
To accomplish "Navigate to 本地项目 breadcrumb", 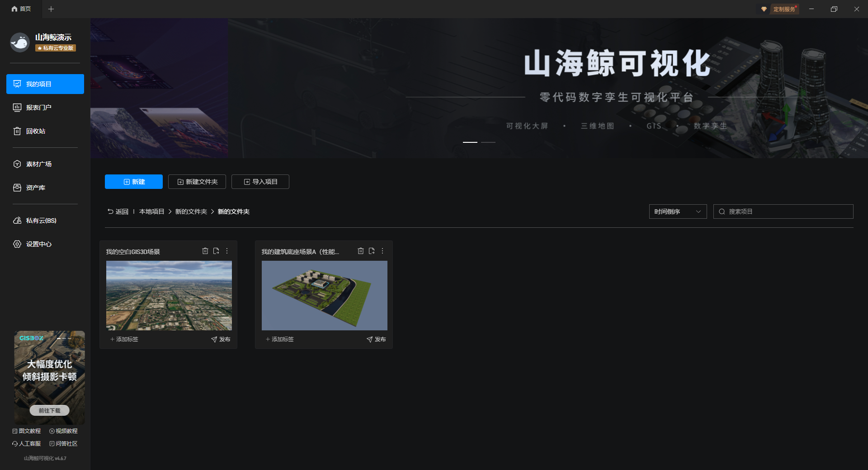I will pos(152,211).
